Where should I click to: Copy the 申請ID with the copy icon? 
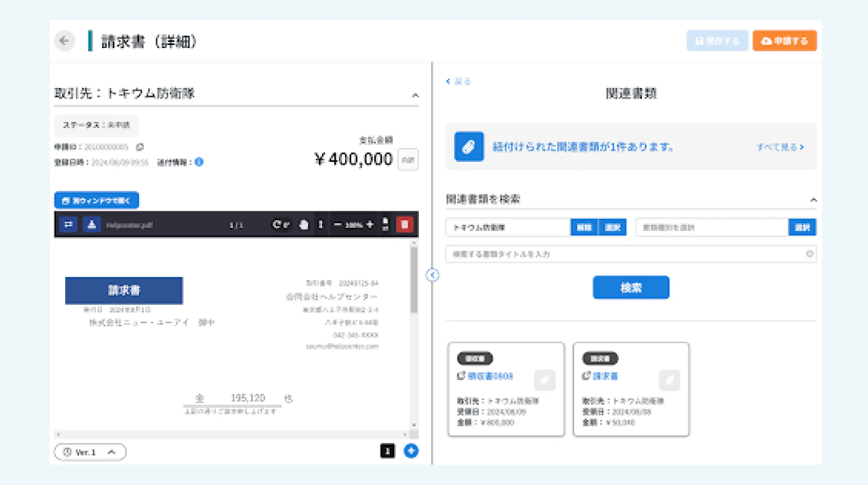point(140,147)
